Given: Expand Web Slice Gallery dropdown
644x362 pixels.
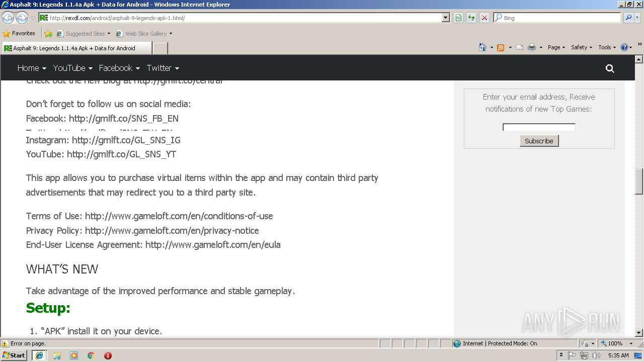Looking at the screenshot, I should [171, 34].
